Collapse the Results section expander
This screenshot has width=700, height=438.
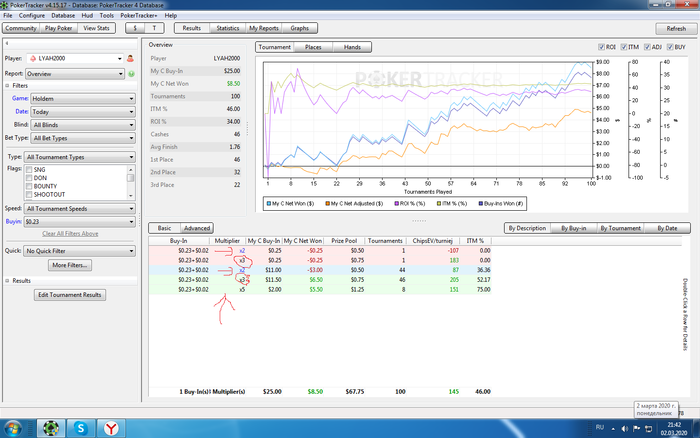(7, 281)
